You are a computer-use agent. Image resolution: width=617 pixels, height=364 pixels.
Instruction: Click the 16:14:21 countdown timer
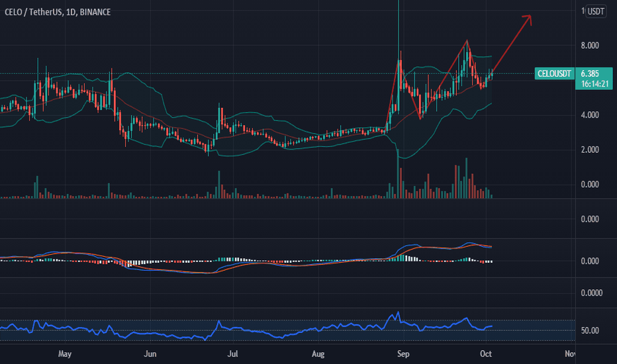594,84
